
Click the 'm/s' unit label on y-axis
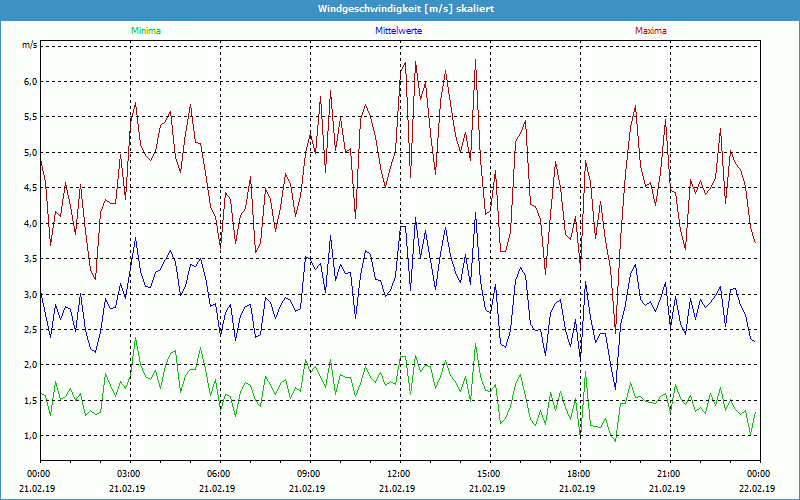click(x=28, y=45)
